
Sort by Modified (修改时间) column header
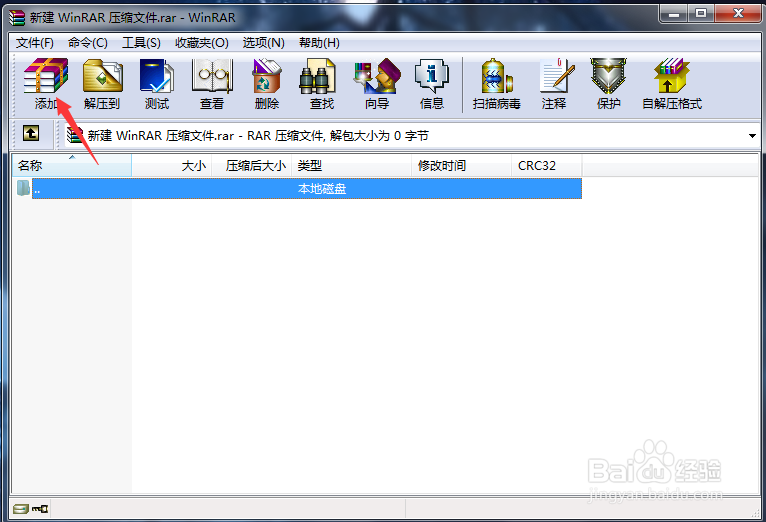click(462, 166)
